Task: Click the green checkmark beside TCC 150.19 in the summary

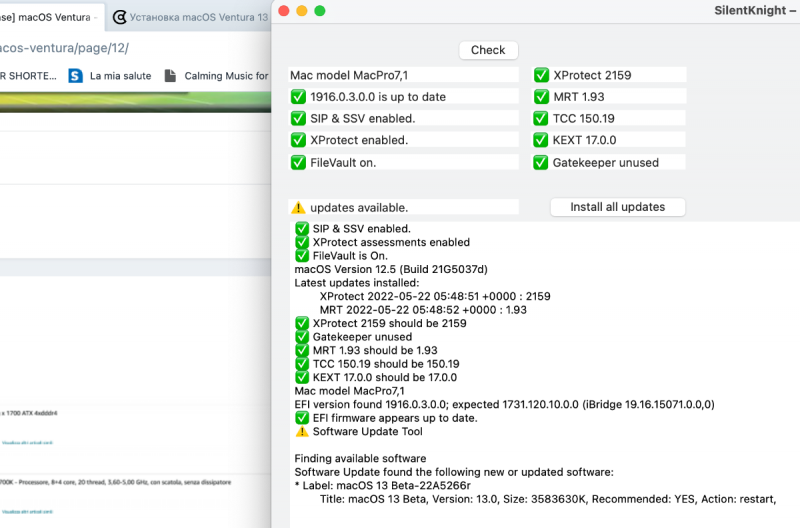Action: pyautogui.click(x=541, y=118)
